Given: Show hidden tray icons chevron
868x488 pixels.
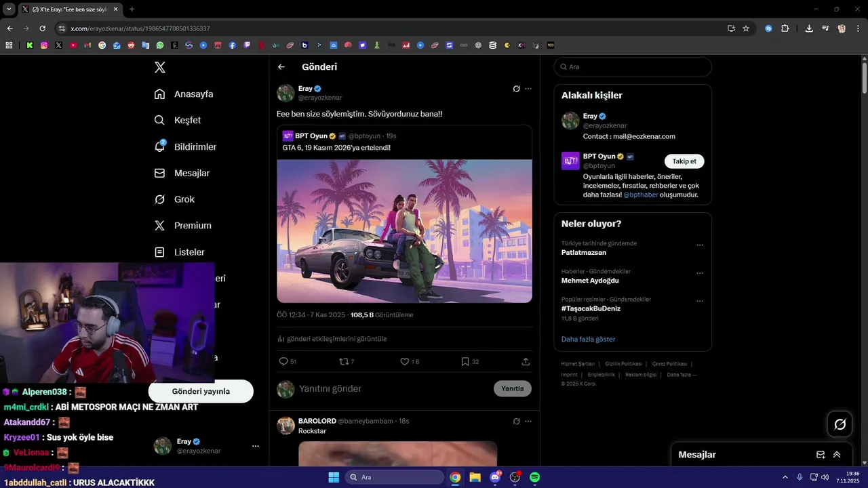Looking at the screenshot, I should [x=785, y=477].
